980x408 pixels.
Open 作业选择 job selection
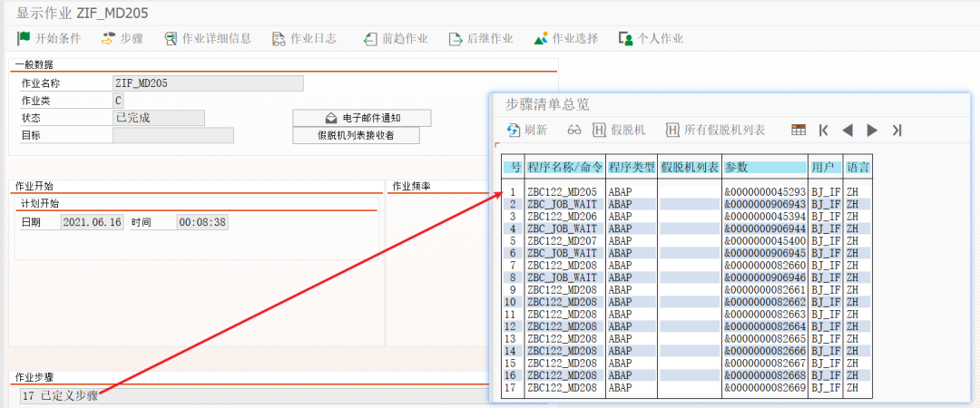(x=566, y=39)
